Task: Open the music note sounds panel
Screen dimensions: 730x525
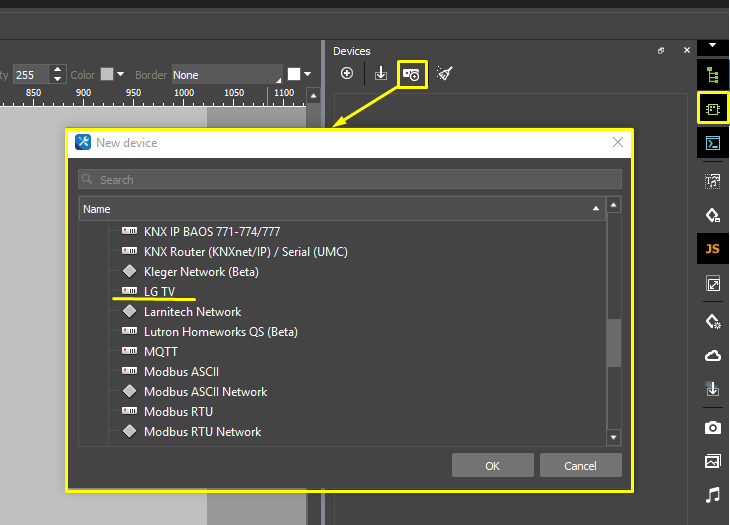Action: pyautogui.click(x=712, y=495)
